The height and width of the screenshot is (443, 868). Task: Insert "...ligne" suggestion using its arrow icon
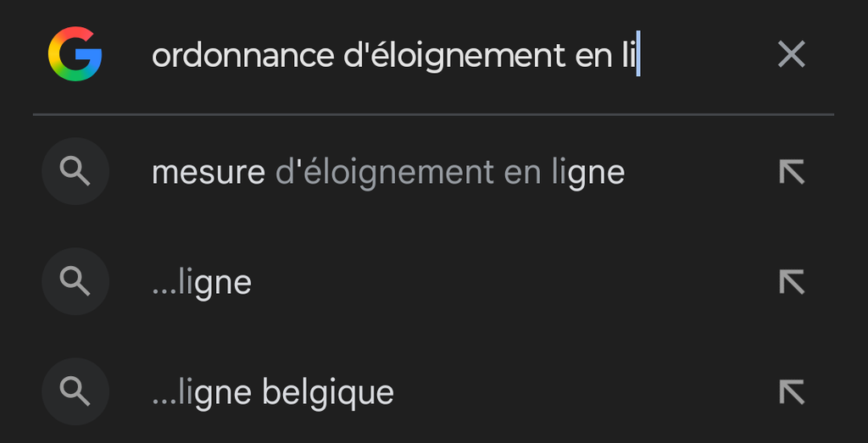791,282
